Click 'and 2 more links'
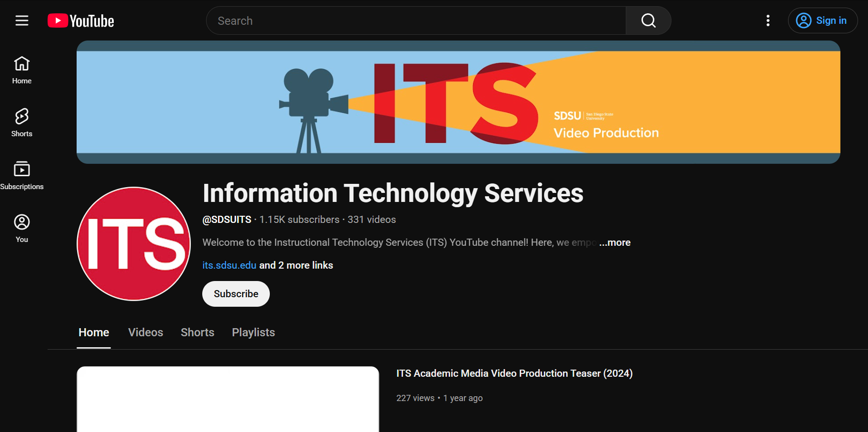868x432 pixels. [x=296, y=265]
